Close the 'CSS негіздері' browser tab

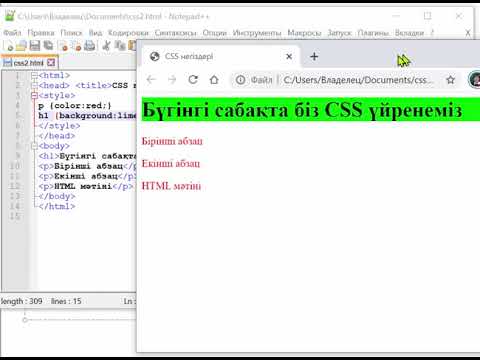coord(289,56)
